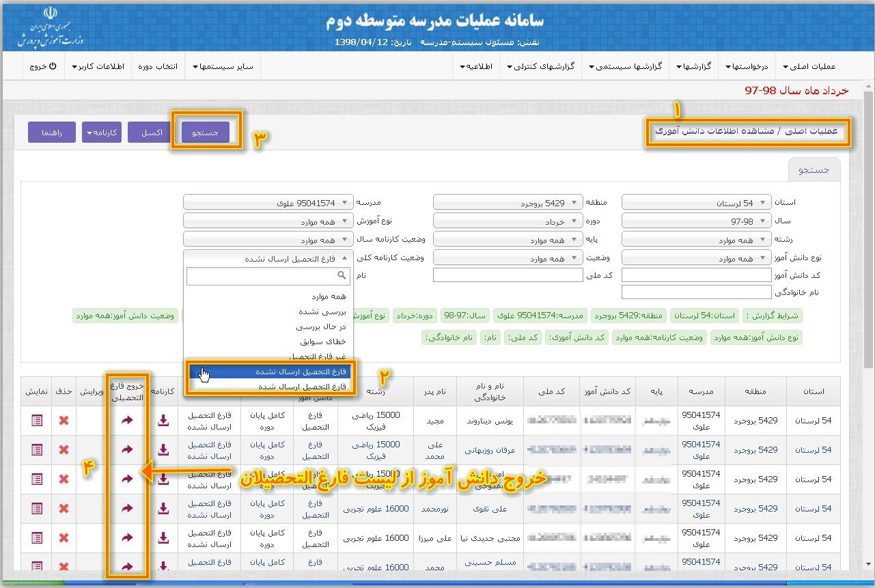Click display list icon in first table row
The width and height of the screenshot is (875, 588).
37,421
